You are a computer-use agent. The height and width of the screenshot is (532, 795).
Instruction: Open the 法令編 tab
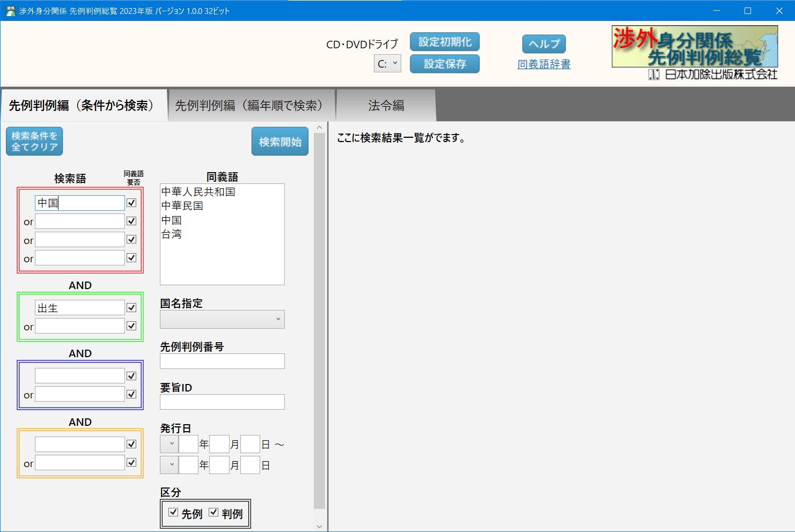[386, 106]
